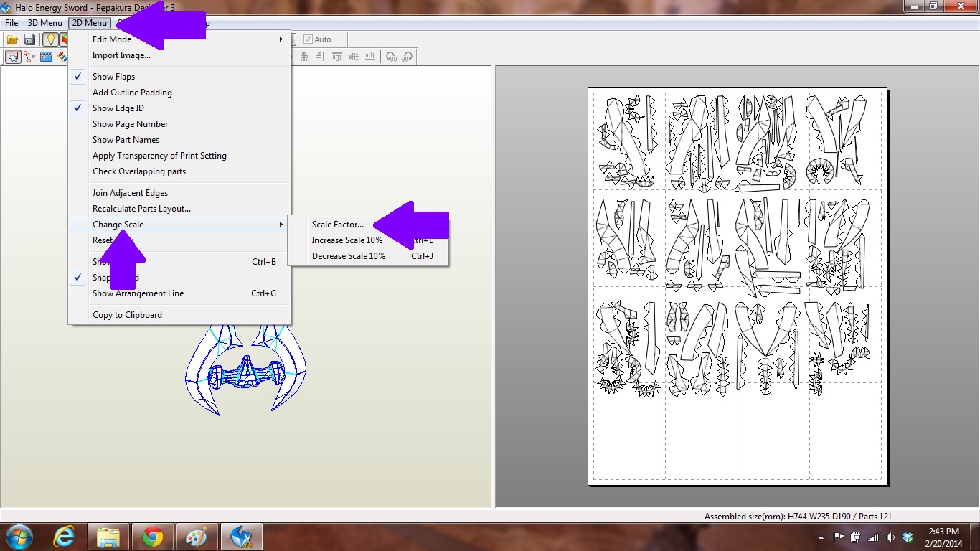Toggle the light bulb lighting icon
This screenshot has height=551, width=980.
pos(50,39)
